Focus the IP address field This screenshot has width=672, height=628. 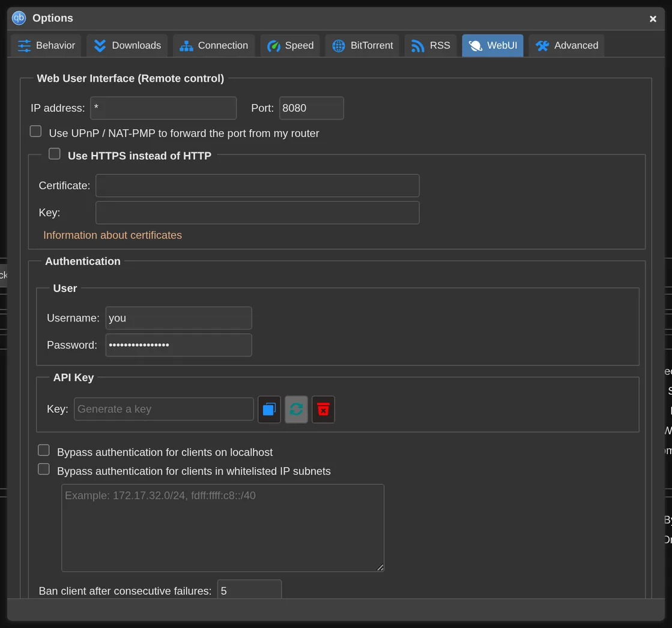pyautogui.click(x=163, y=108)
